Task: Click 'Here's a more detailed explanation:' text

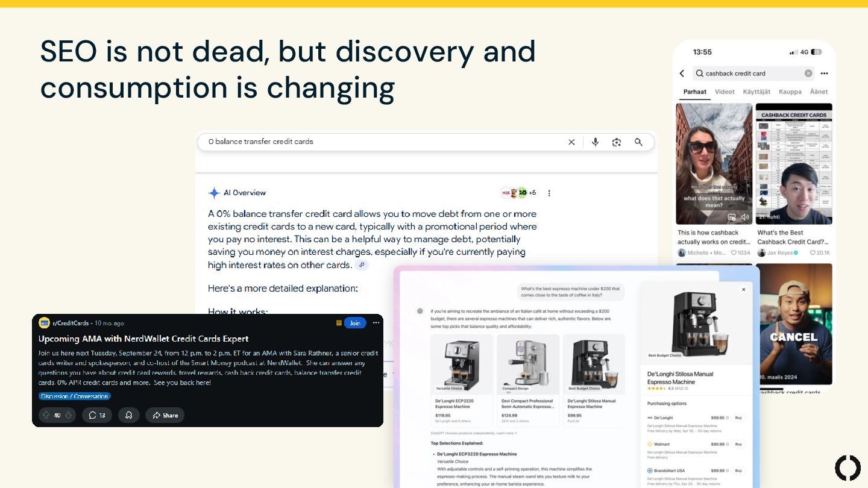Action: [283, 289]
